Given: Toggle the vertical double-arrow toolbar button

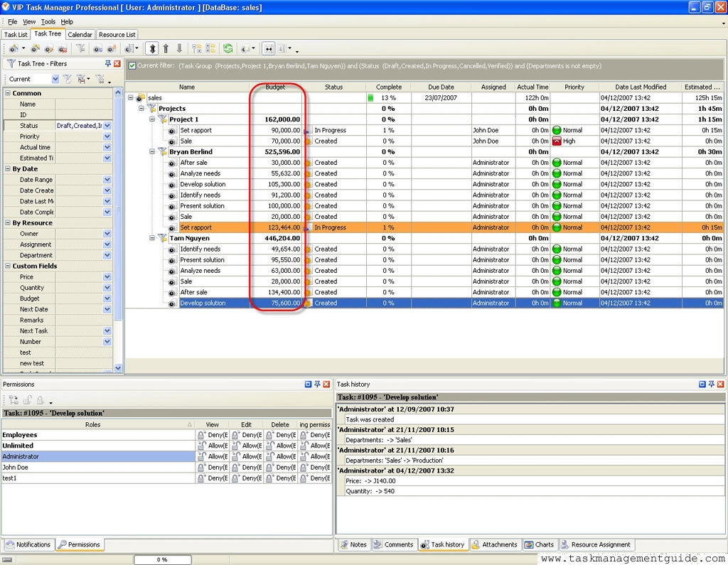Looking at the screenshot, I should point(152,48).
